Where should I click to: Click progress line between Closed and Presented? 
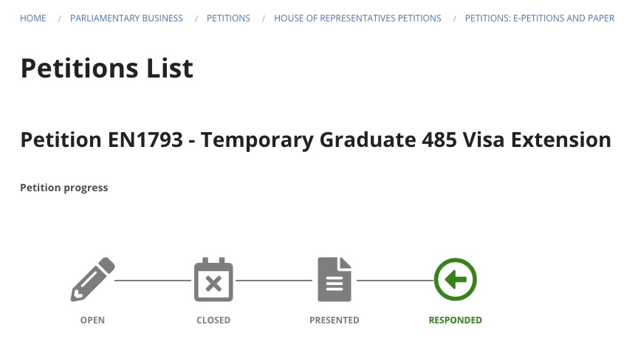[x=274, y=281]
